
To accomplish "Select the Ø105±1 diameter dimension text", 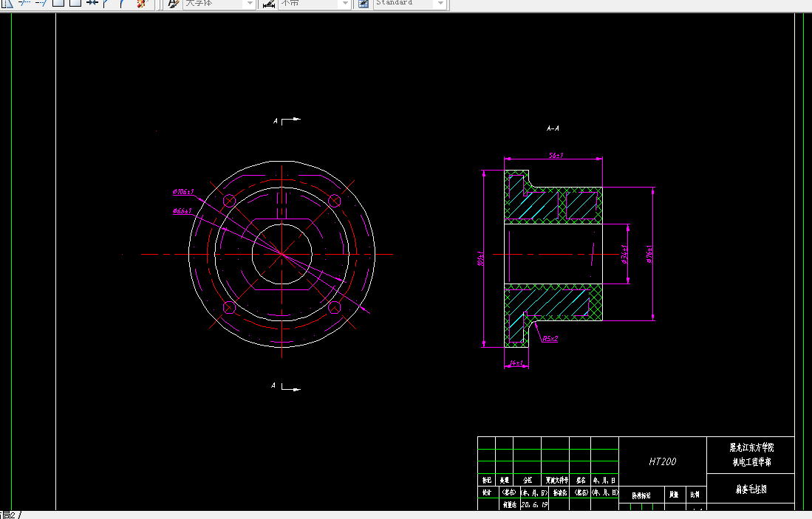I will tap(182, 192).
